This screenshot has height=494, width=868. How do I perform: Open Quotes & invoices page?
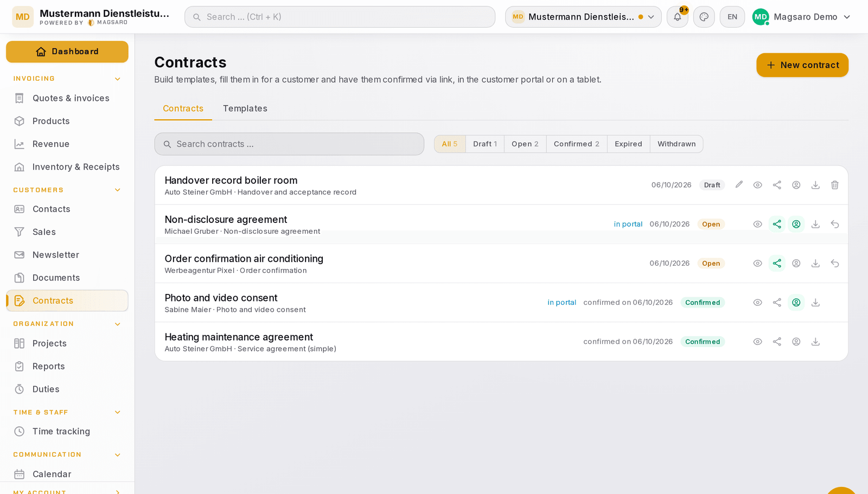67,98
